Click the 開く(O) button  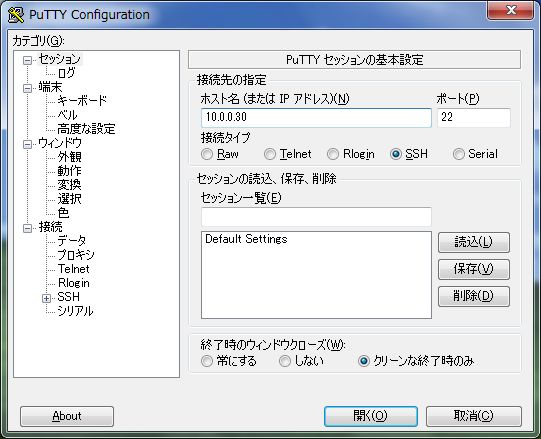point(371,416)
